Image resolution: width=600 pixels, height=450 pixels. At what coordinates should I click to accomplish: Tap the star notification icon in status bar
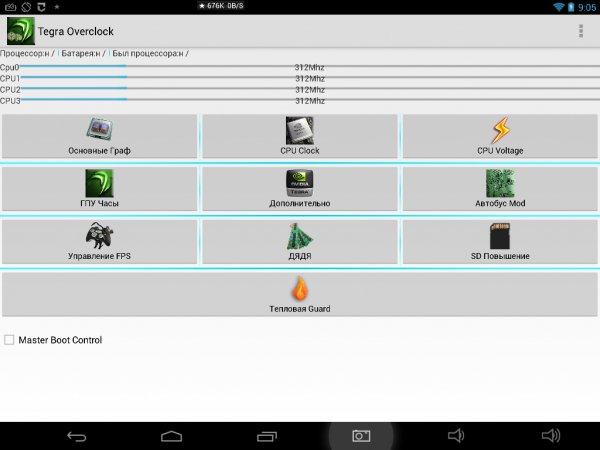point(57,7)
